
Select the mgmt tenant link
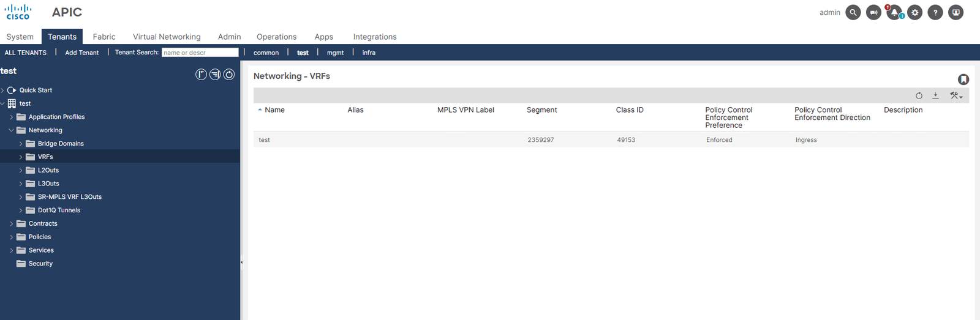pyautogui.click(x=335, y=53)
